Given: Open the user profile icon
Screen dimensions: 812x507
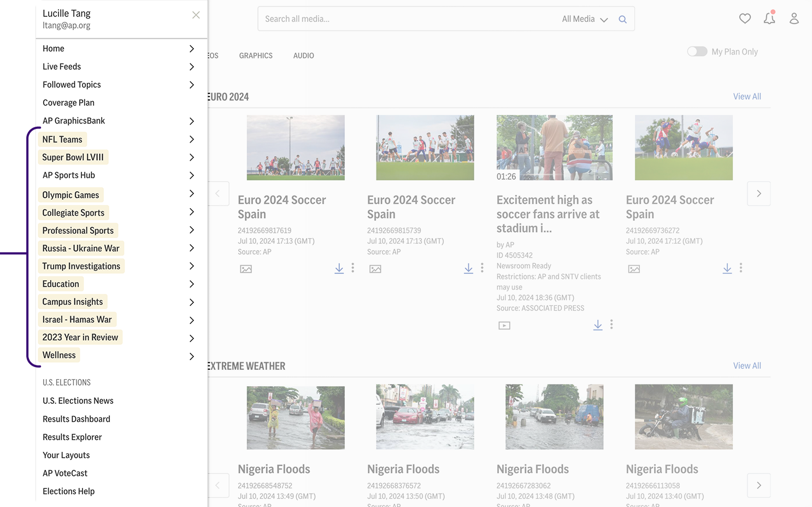Looking at the screenshot, I should (x=794, y=19).
